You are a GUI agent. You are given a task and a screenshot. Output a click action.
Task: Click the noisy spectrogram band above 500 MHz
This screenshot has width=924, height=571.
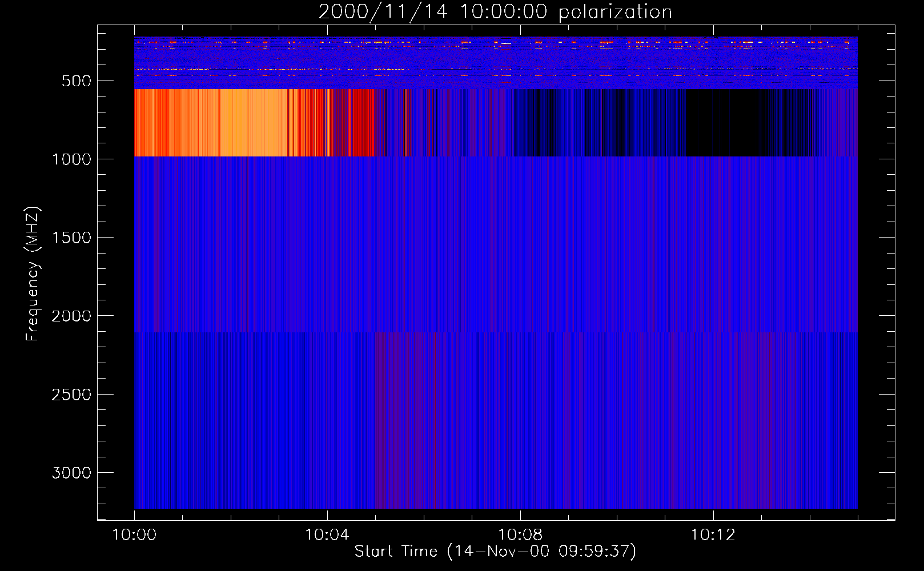coord(496,63)
